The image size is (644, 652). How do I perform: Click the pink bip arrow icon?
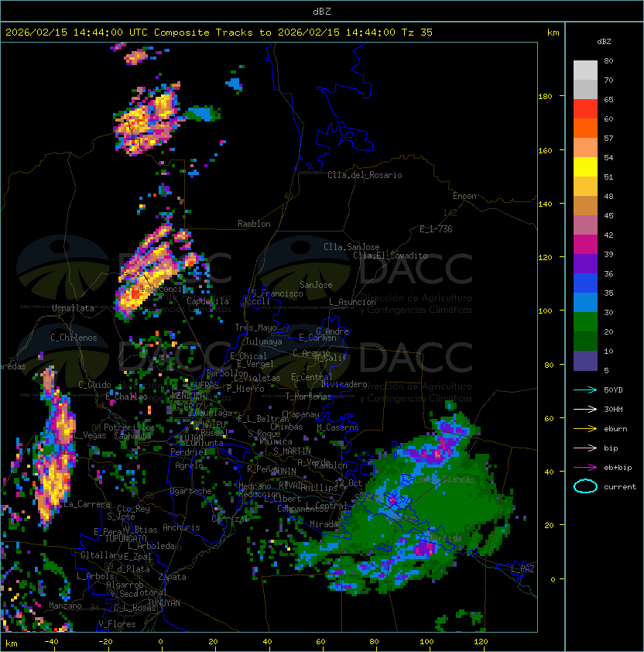click(585, 448)
